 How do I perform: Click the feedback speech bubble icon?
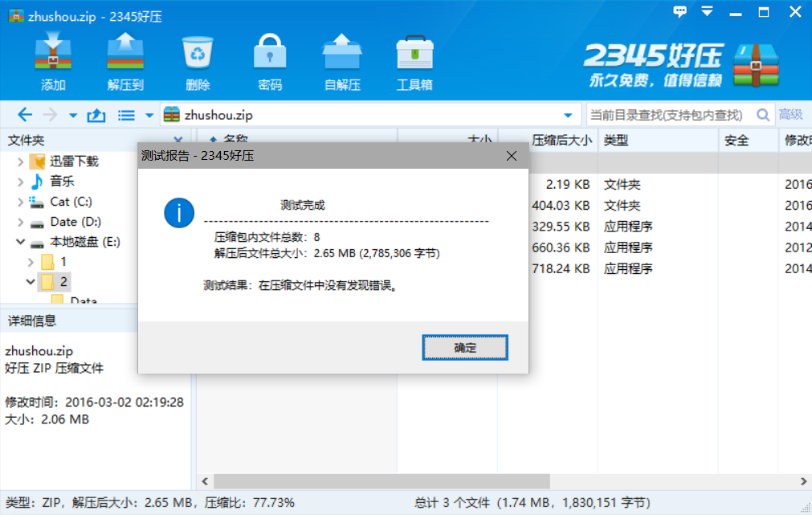[x=680, y=11]
